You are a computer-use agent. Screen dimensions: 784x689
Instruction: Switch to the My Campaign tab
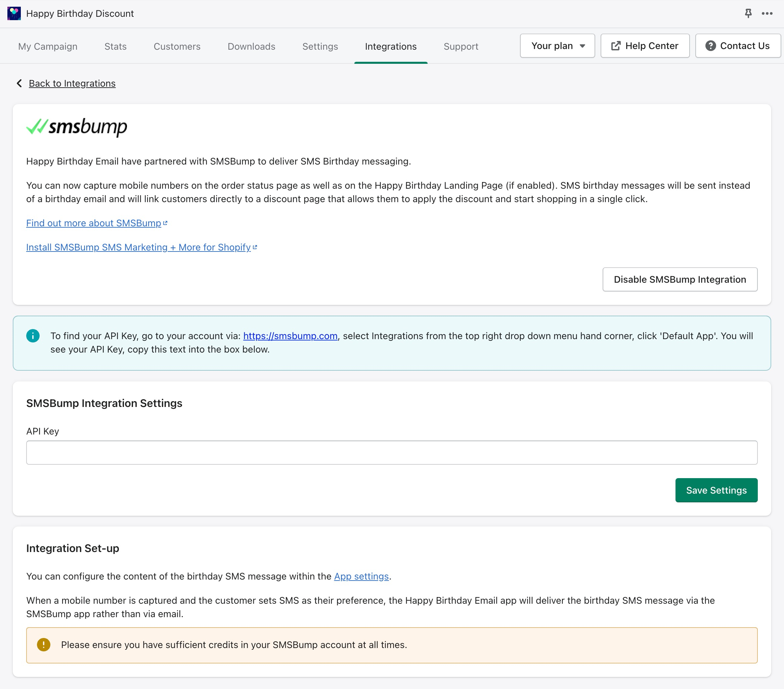[48, 46]
